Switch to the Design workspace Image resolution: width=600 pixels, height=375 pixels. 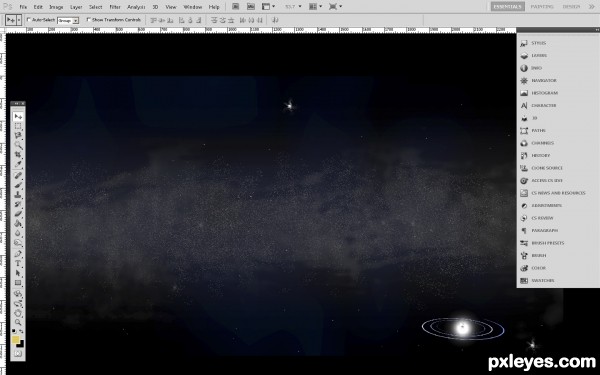pos(571,7)
